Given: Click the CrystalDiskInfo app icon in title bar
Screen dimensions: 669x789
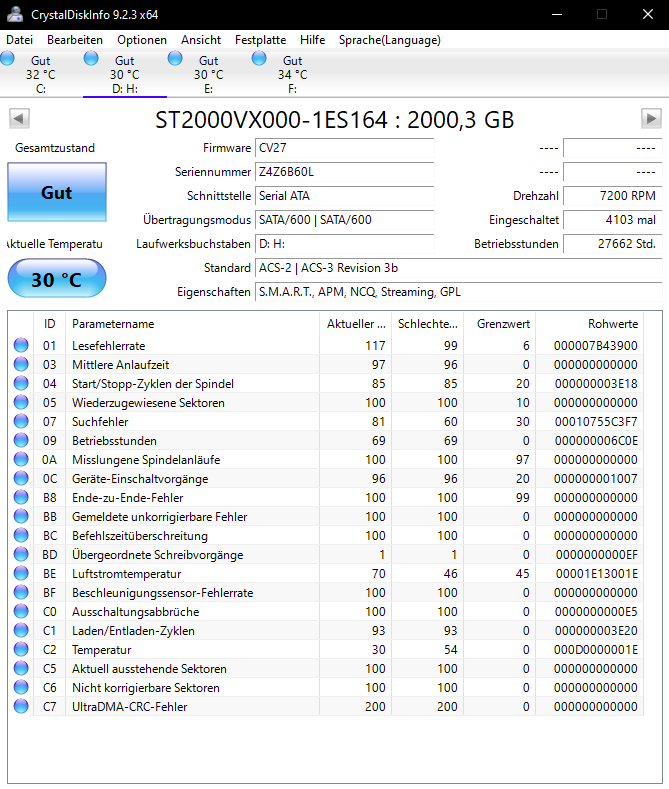Looking at the screenshot, I should [15, 15].
